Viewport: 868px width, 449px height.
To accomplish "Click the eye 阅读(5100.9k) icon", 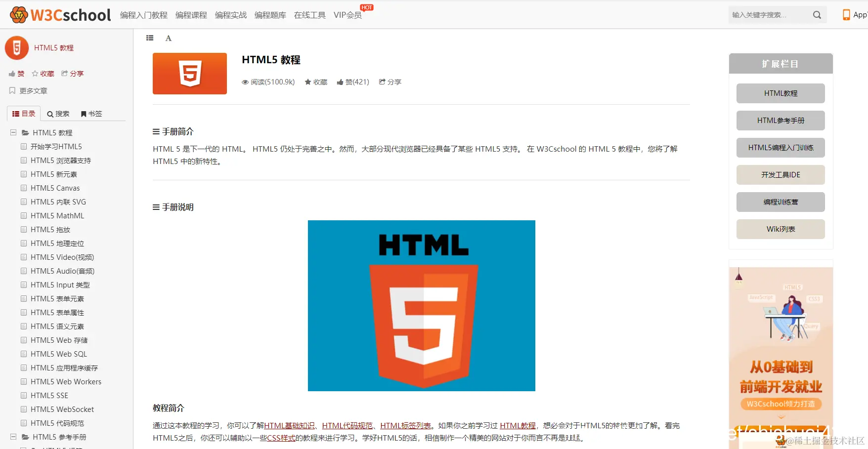I will point(245,82).
